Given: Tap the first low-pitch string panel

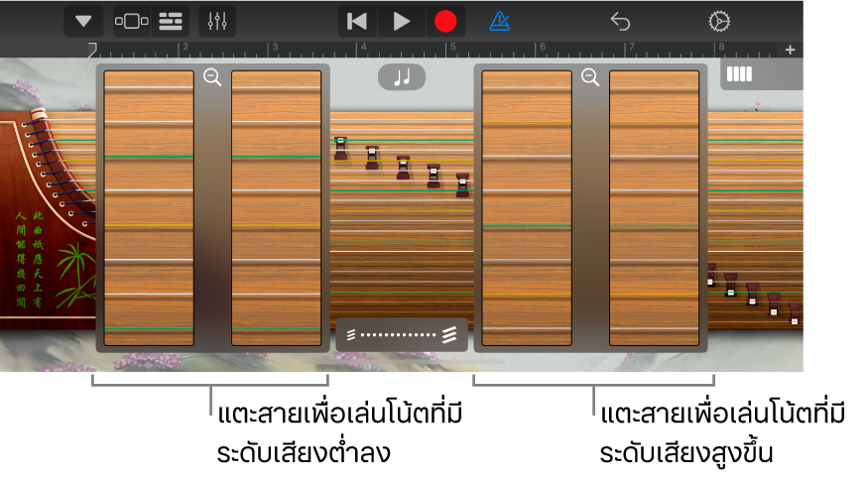Looking at the screenshot, I should point(149,207).
